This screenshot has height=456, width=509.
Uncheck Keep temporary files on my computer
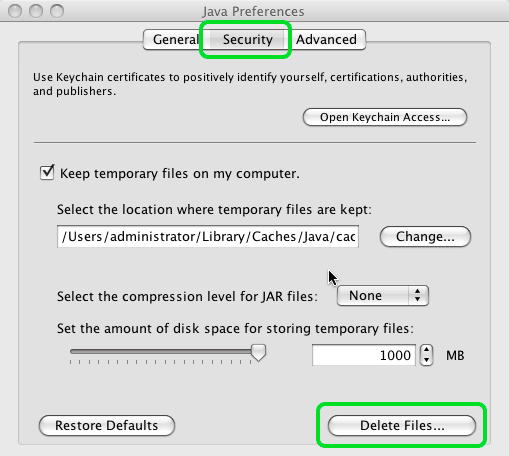point(47,172)
